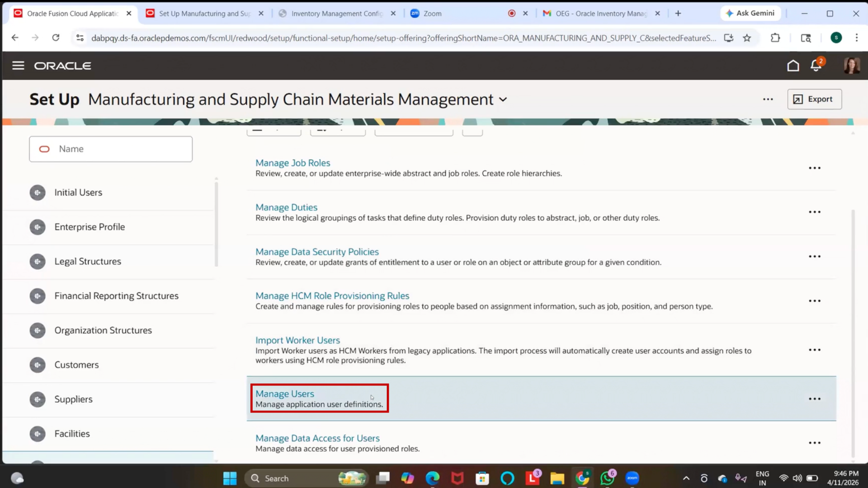Click the icon beside Customers

tap(38, 365)
